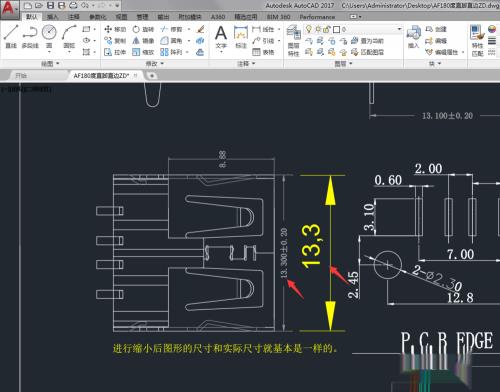This screenshot has height=392, width=500.
Task: Open Layer Properties (图层特性) manager
Action: pyautogui.click(x=293, y=40)
